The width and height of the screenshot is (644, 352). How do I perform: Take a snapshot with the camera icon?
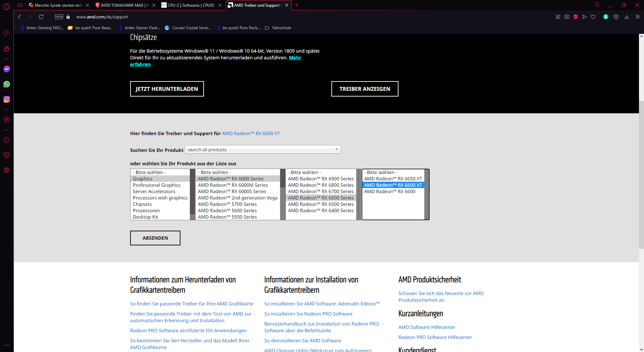point(567,17)
